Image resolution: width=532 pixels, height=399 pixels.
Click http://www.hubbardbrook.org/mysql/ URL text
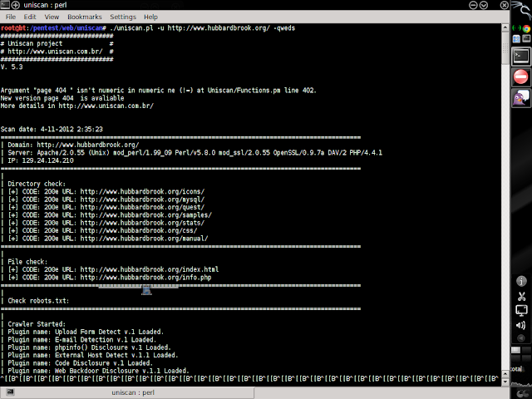click(142, 199)
